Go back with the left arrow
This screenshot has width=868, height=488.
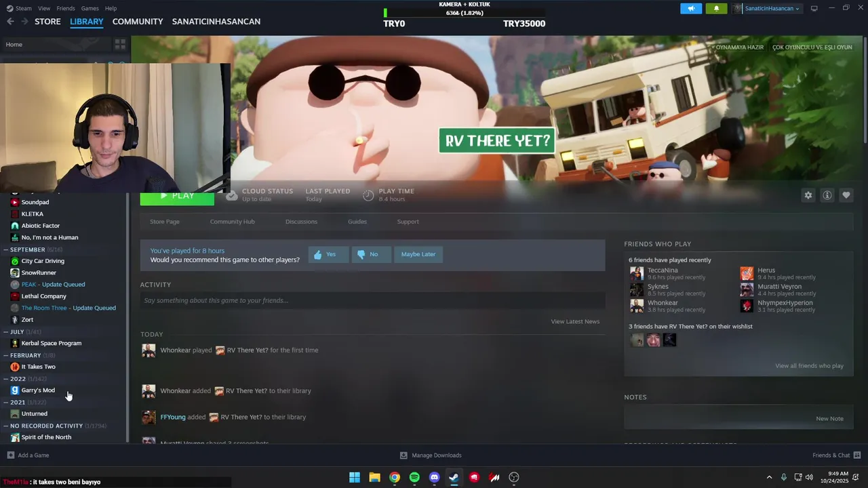10,22
